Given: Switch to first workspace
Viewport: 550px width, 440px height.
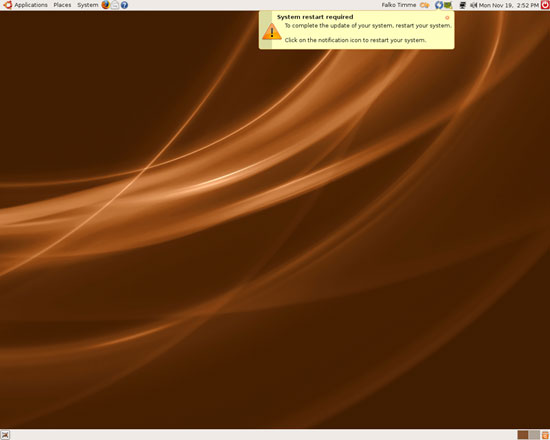Looking at the screenshot, I should (523, 435).
